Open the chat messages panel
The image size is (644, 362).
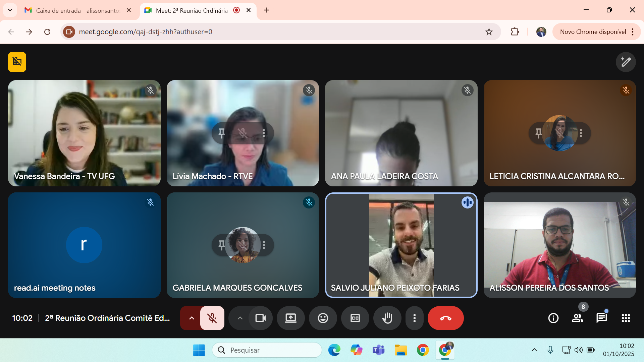(x=601, y=318)
